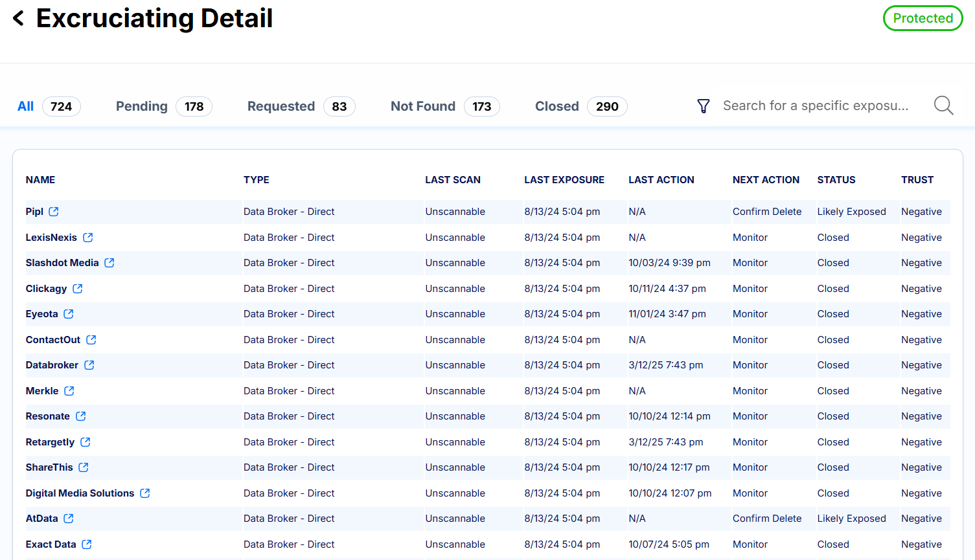Image resolution: width=975 pixels, height=560 pixels.
Task: Click Closed status in the Eyeota row
Action: click(833, 314)
